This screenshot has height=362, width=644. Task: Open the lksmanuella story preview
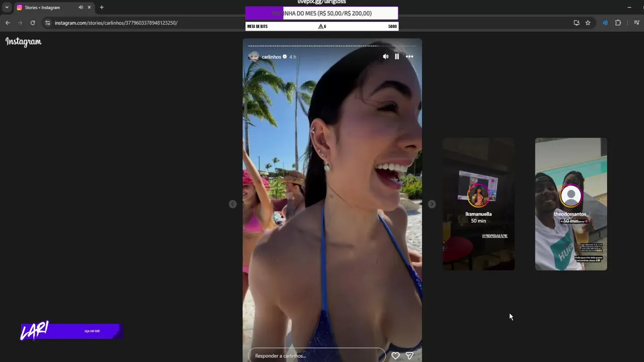478,204
